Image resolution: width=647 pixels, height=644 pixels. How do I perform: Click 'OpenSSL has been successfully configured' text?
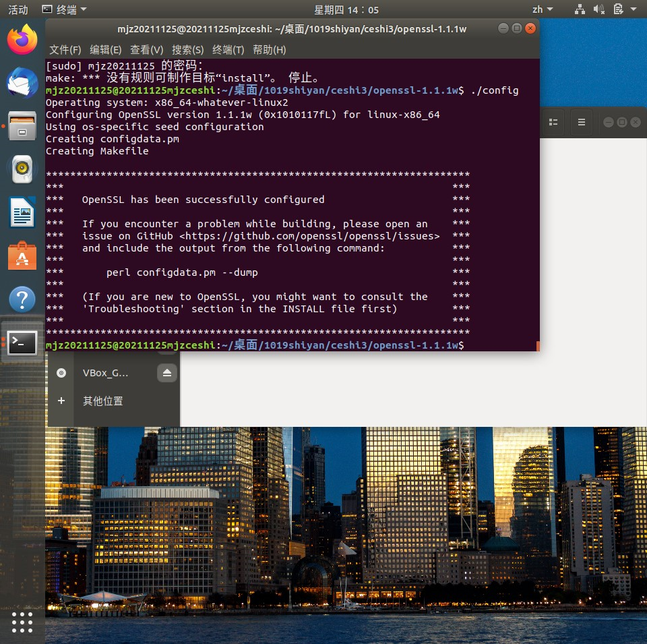pyautogui.click(x=203, y=200)
